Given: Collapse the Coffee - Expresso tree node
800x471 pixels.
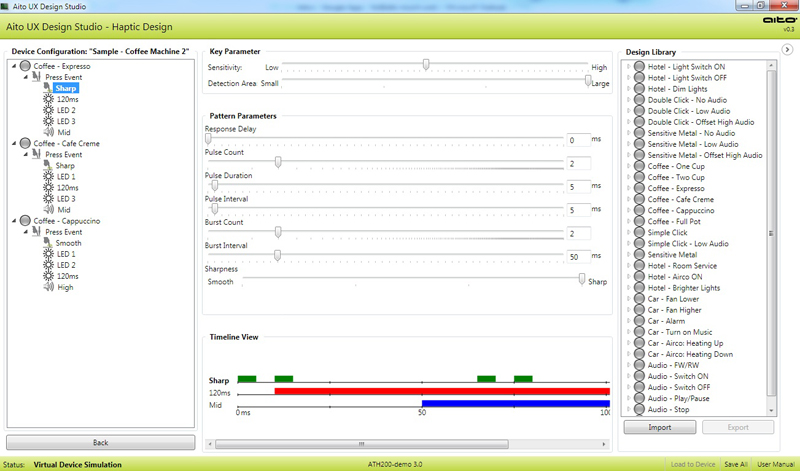Looking at the screenshot, I should coord(14,66).
